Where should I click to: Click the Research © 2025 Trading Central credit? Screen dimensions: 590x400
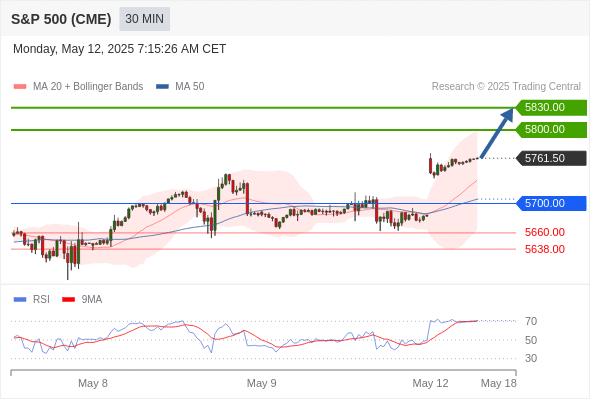point(506,87)
